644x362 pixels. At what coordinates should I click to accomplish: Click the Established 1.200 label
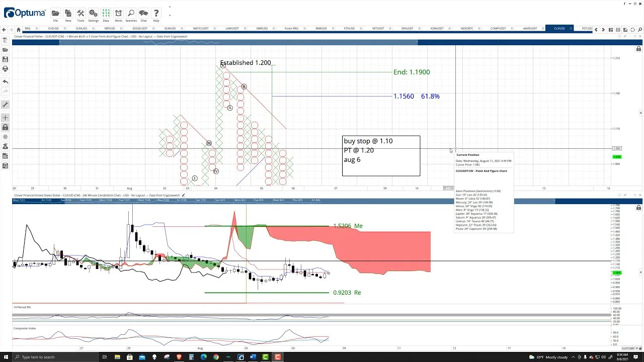point(246,63)
